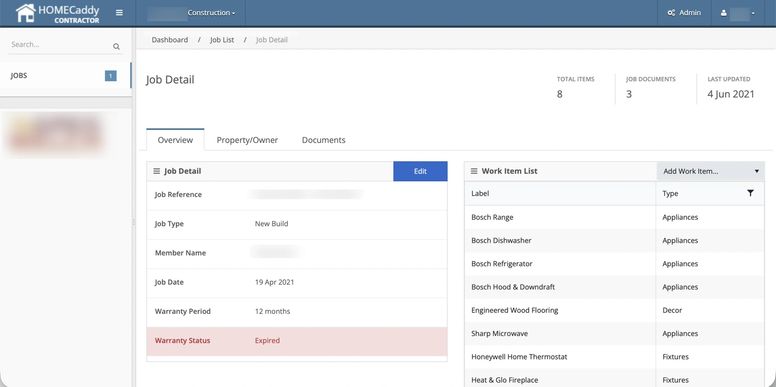Click the user profile person icon
Screen dimensions: 776x387
pyautogui.click(x=724, y=13)
